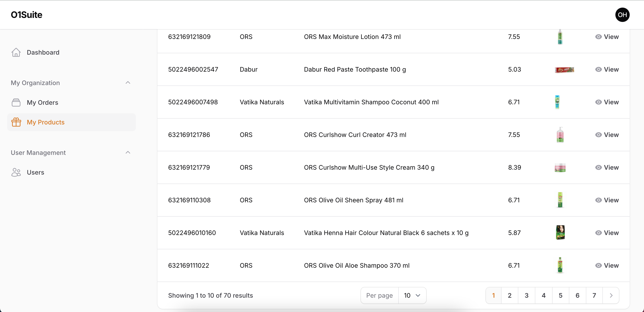Click Vatika Henna Hair Colour thumbnail

[x=560, y=233]
